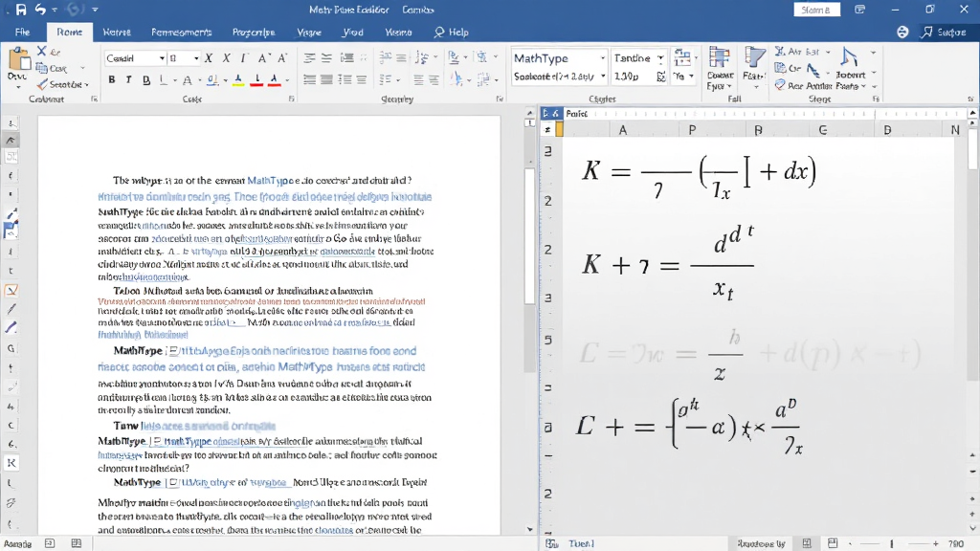Open the MathType style dropdown
980x551 pixels.
[603, 58]
